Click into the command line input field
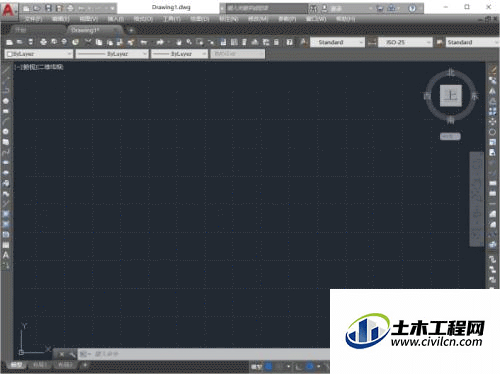 tap(204, 354)
